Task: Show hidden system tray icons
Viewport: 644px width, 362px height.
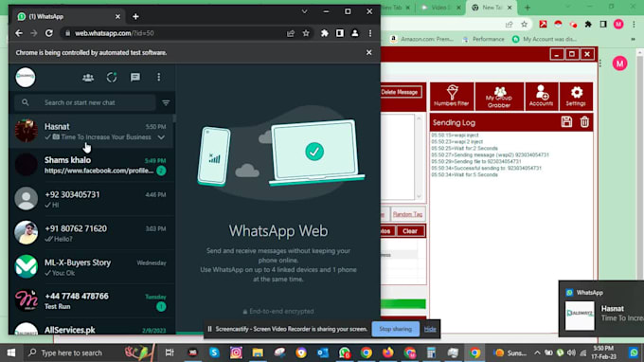Action: 537,353
